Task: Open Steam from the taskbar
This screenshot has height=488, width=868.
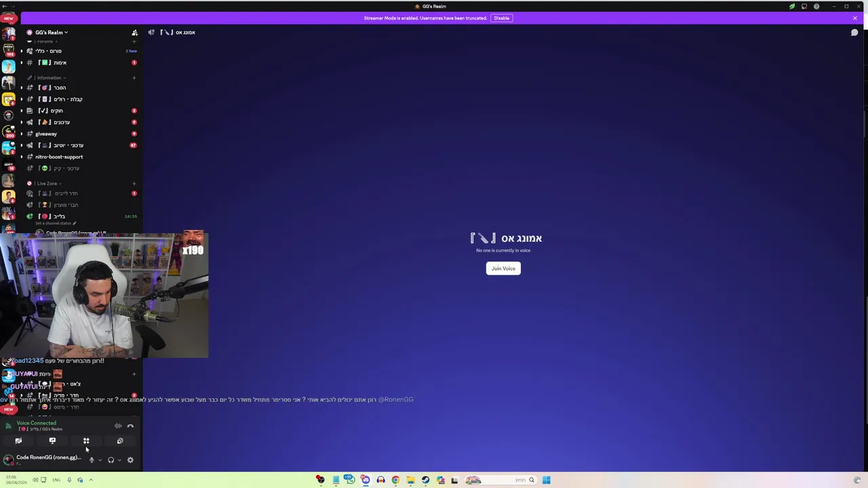Action: (425, 480)
